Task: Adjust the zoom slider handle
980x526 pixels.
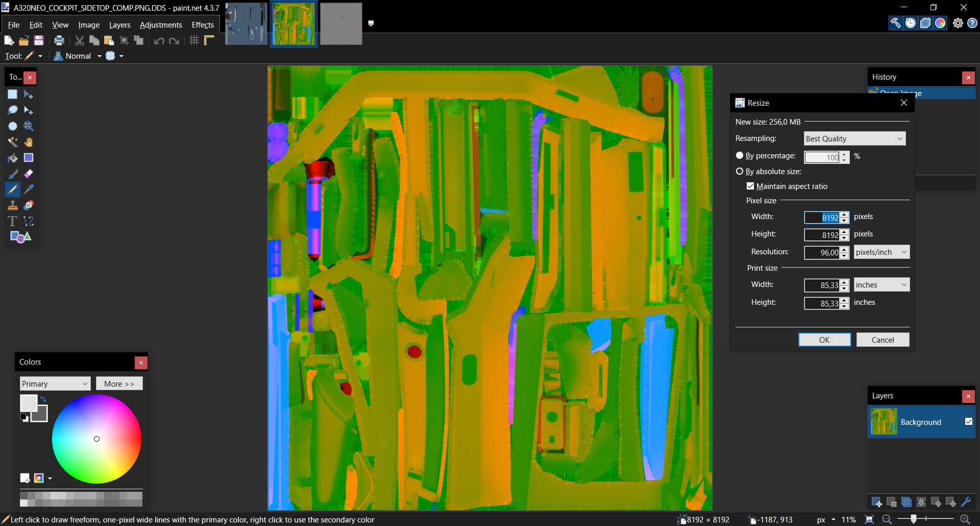Action: (x=914, y=519)
